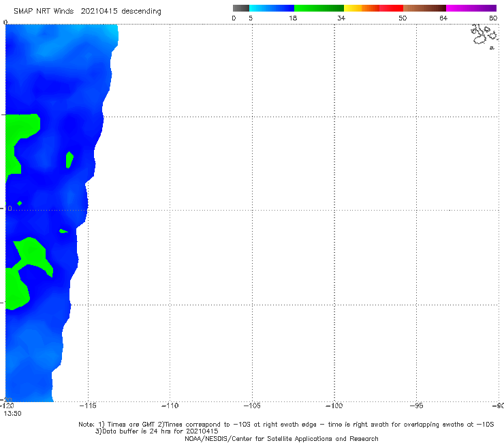Click the longitude label "-110"
This screenshot has height=443, width=504.
pyautogui.click(x=170, y=406)
